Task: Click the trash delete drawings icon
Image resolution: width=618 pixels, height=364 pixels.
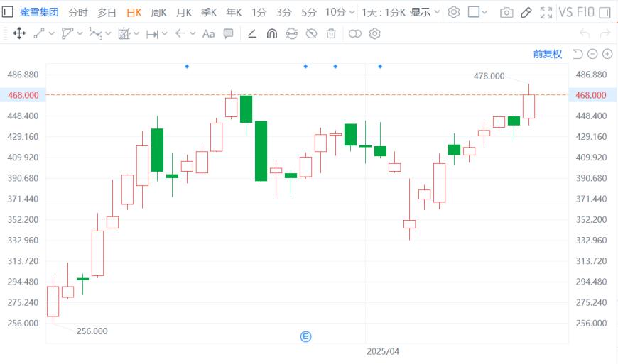Action: (x=331, y=33)
